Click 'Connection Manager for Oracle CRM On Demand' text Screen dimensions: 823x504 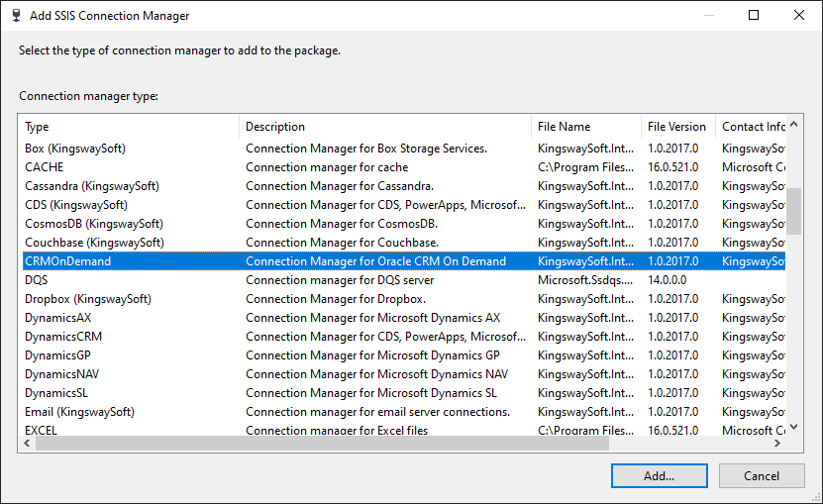[x=375, y=261]
